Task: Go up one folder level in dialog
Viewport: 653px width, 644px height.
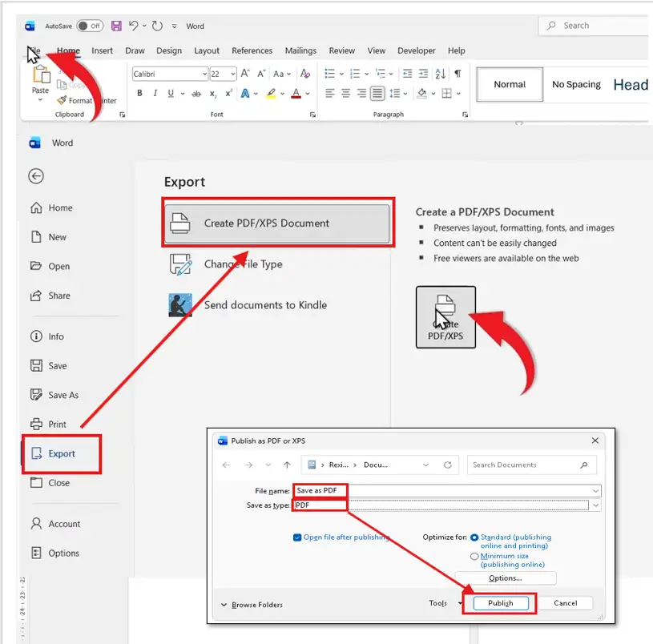Action: 287,465
